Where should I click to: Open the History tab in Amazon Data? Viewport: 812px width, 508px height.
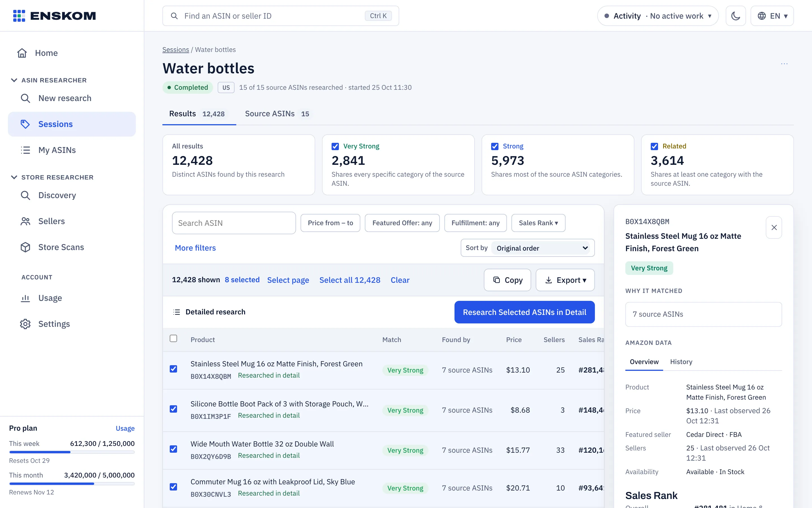pos(681,362)
